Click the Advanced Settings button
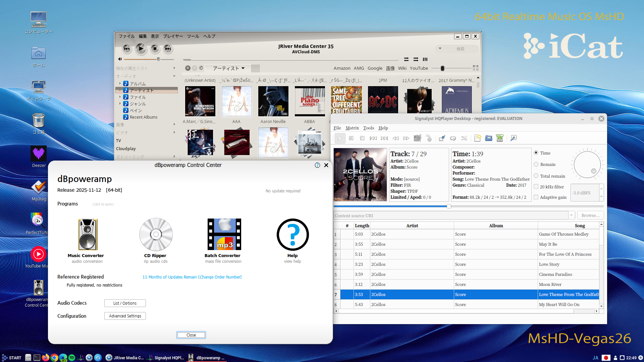 click(x=125, y=316)
